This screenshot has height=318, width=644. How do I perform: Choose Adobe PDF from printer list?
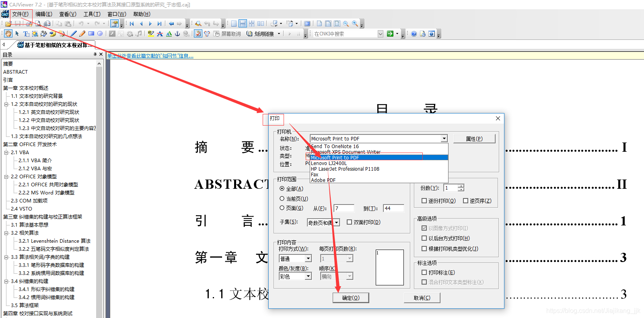pos(323,180)
